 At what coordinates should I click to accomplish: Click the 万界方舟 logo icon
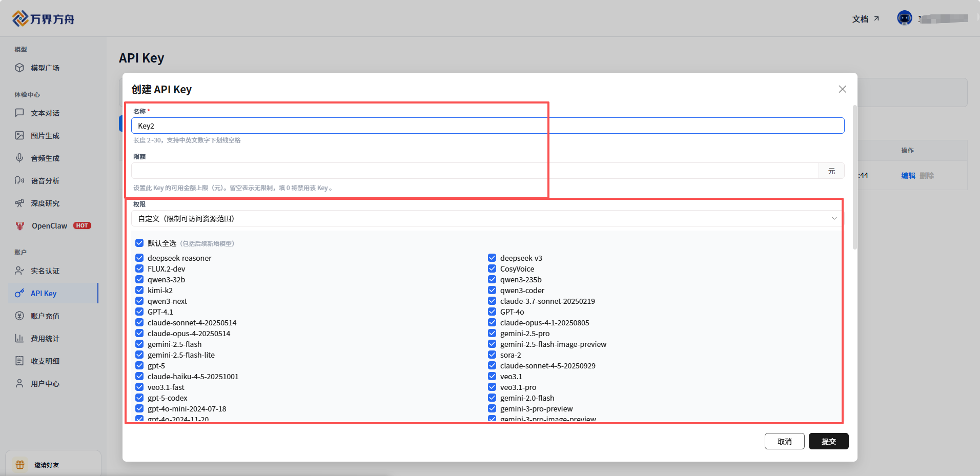pyautogui.click(x=20, y=18)
